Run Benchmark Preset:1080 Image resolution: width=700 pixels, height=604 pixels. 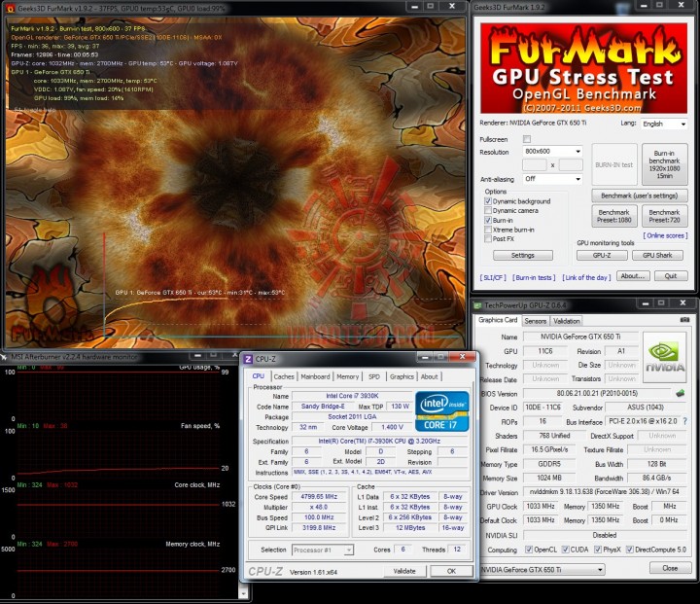613,216
